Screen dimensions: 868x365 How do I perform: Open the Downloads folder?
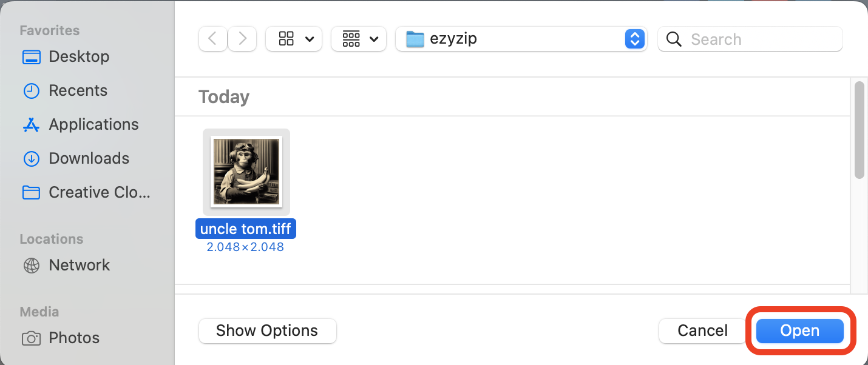click(x=90, y=158)
